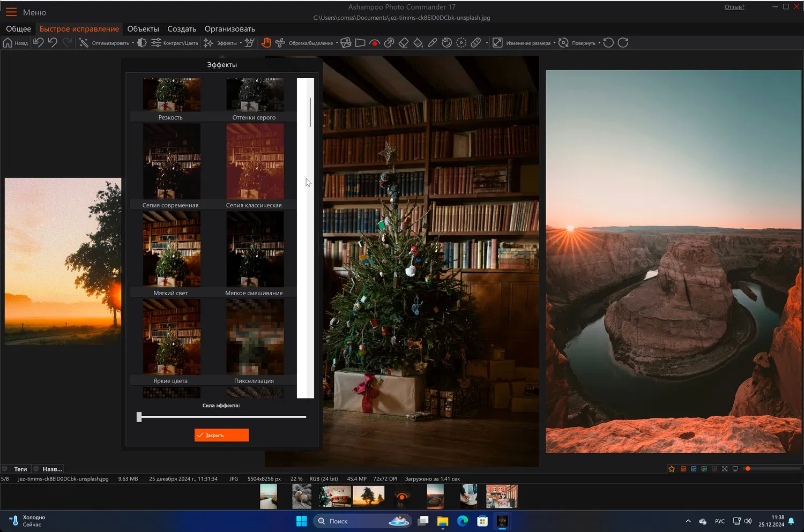Expand the Повернуть dropdown arrow

(599, 43)
